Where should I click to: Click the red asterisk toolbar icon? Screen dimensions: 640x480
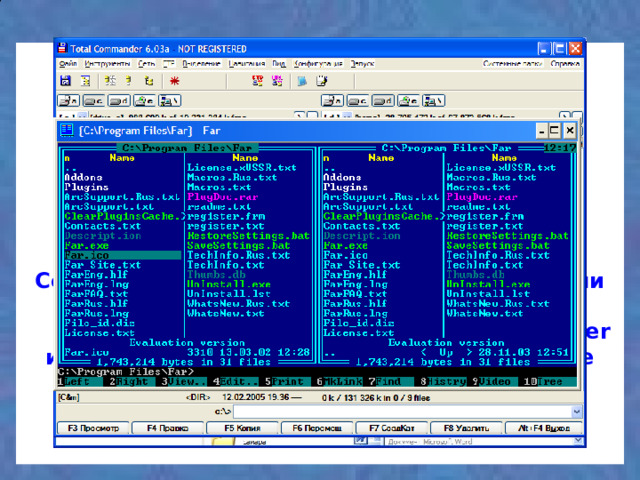click(x=175, y=81)
